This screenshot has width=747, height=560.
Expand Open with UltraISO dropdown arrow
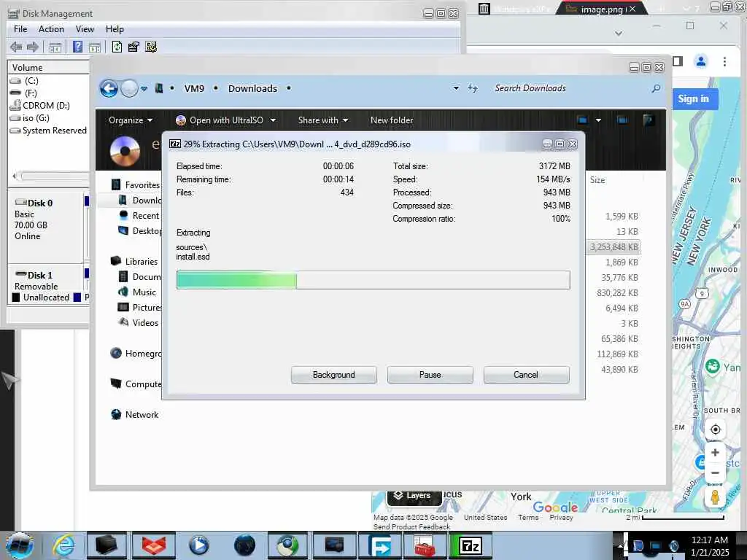pyautogui.click(x=273, y=120)
